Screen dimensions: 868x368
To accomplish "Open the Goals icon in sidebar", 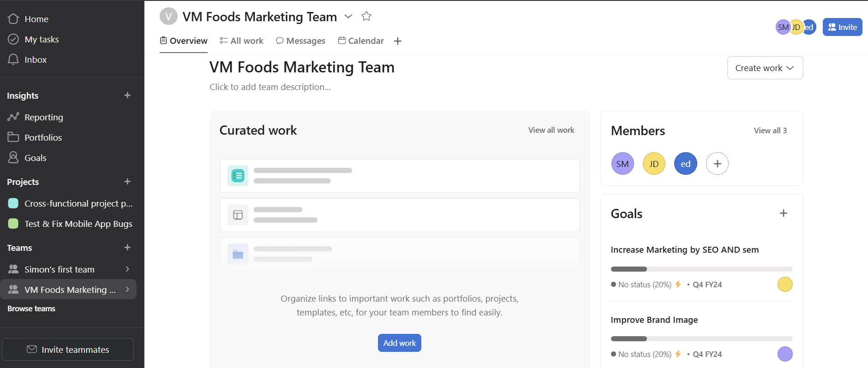I will point(13,157).
